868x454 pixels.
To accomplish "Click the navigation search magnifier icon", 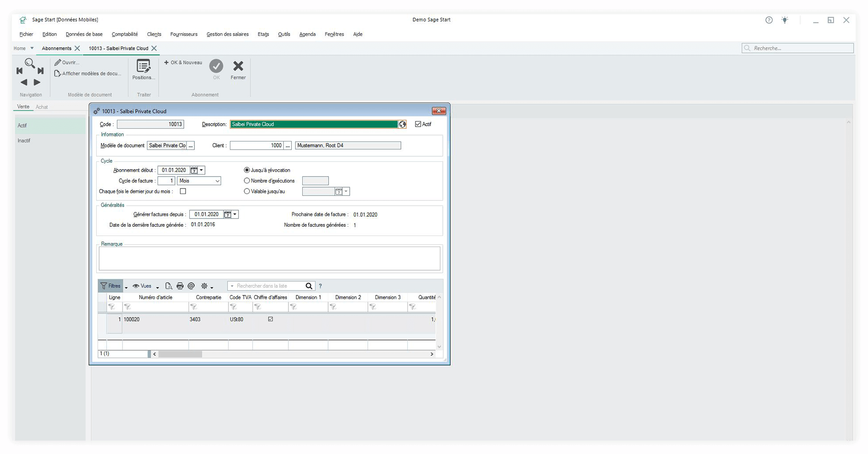I will 30,63.
